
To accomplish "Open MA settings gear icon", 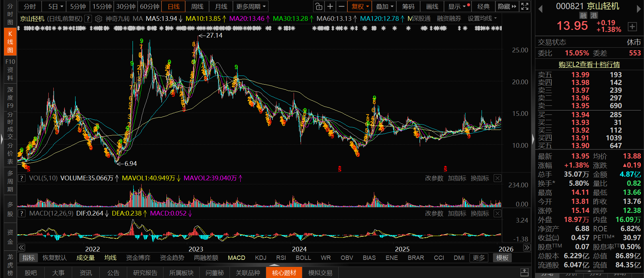I will (x=98, y=19).
